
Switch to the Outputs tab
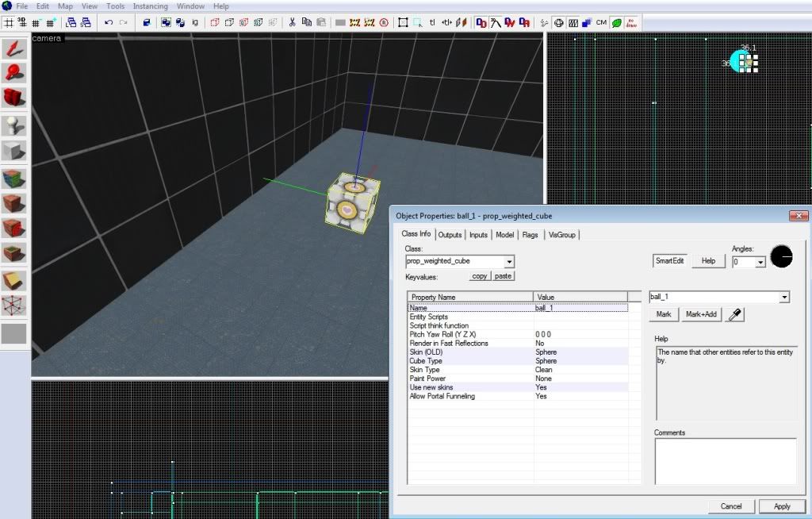pos(450,235)
